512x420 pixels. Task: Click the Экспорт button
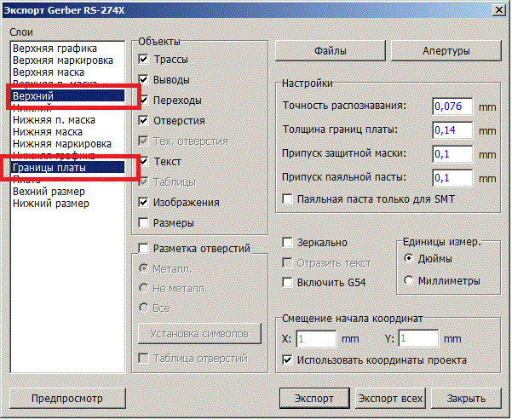314,399
